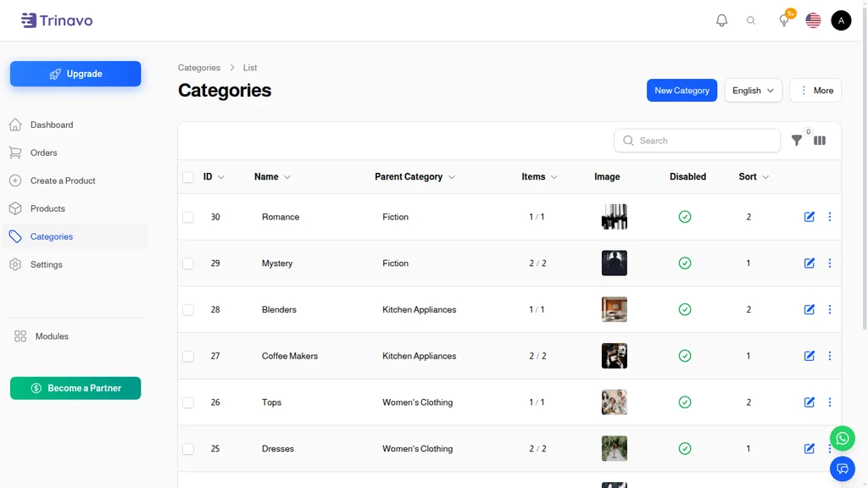Viewport: 868px width, 488px height.
Task: Open the live chat support bubble
Action: coord(842,469)
